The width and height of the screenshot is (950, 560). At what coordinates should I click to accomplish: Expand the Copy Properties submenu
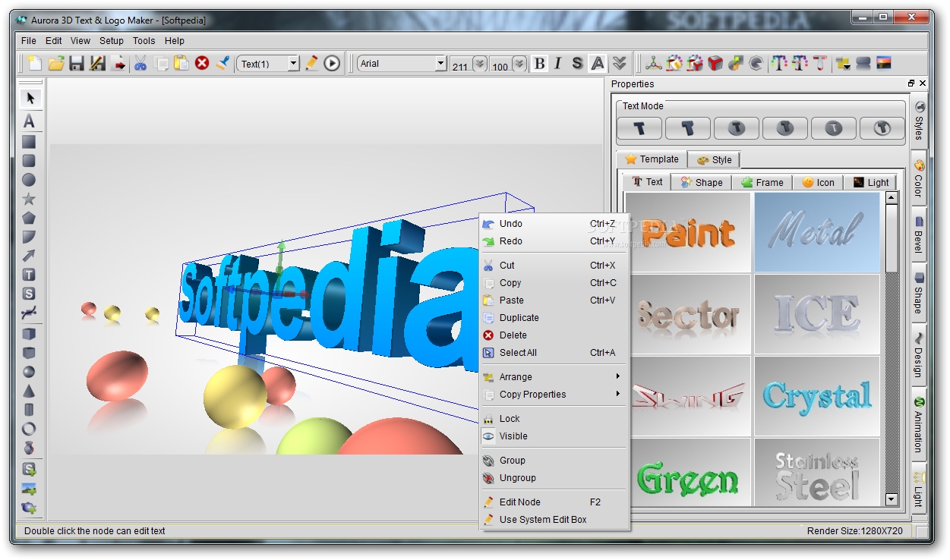click(554, 395)
